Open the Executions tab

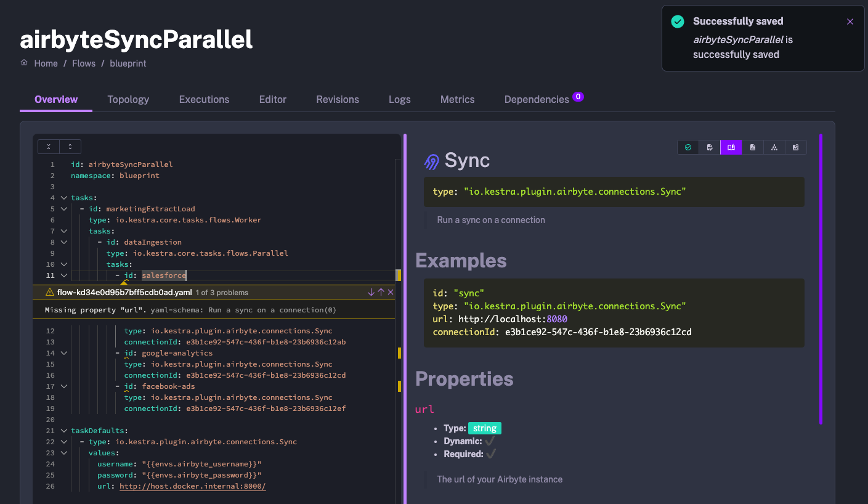(204, 99)
